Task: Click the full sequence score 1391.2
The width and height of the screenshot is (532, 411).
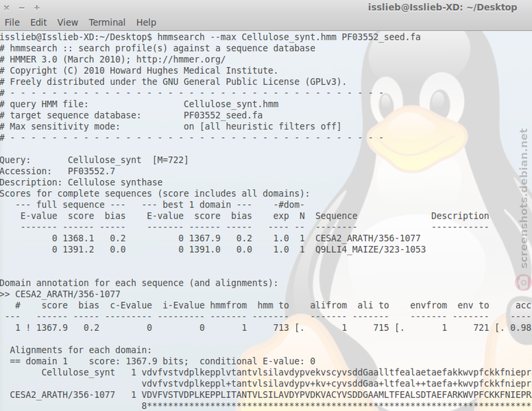Action: click(78, 249)
